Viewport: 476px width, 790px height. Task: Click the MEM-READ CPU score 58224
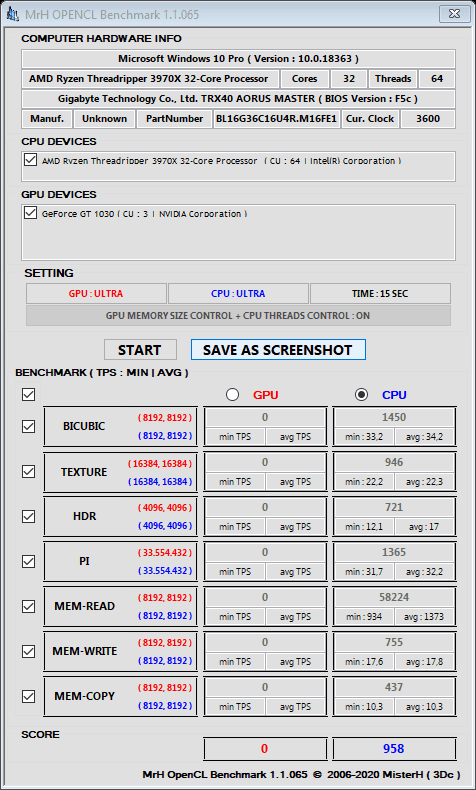tap(394, 597)
